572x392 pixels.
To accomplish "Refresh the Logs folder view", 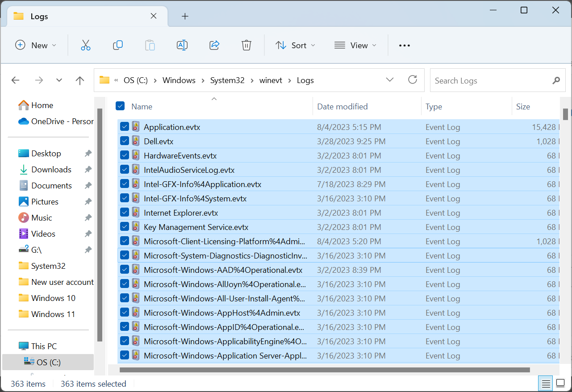I will pos(413,80).
